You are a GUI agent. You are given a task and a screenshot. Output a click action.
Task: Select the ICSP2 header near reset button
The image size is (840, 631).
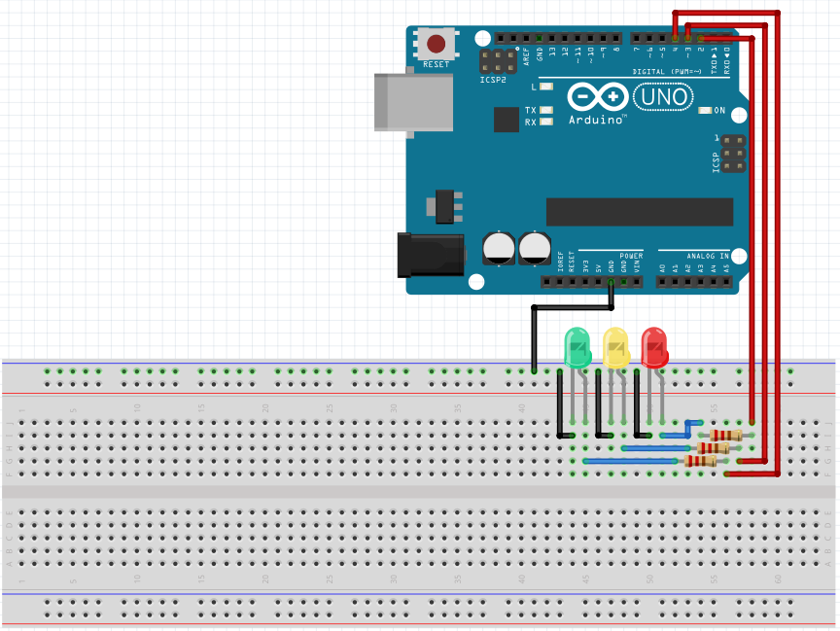click(493, 62)
